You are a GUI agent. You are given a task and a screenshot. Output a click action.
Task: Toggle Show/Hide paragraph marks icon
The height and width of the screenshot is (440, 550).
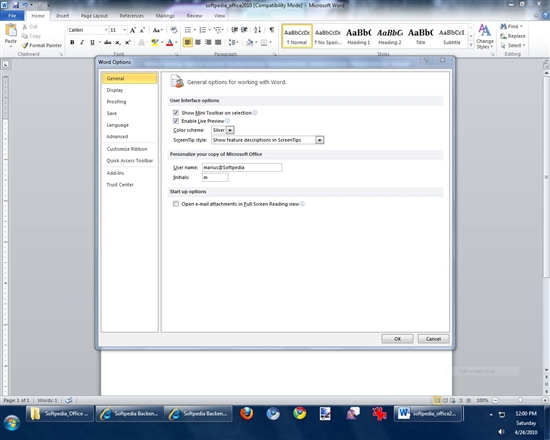coord(271,30)
